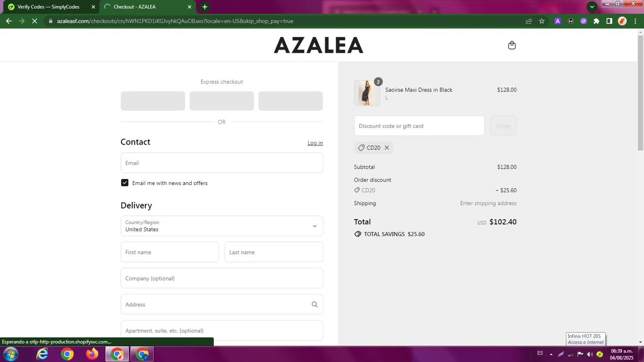Show hidden system tray icons
The width and height of the screenshot is (644, 362).
coord(551,354)
